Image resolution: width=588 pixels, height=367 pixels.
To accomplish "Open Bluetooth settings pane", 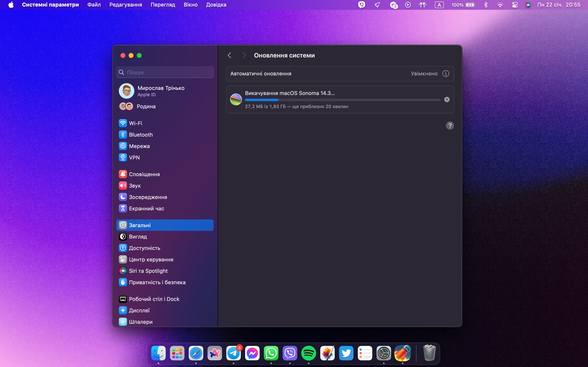I will point(141,135).
